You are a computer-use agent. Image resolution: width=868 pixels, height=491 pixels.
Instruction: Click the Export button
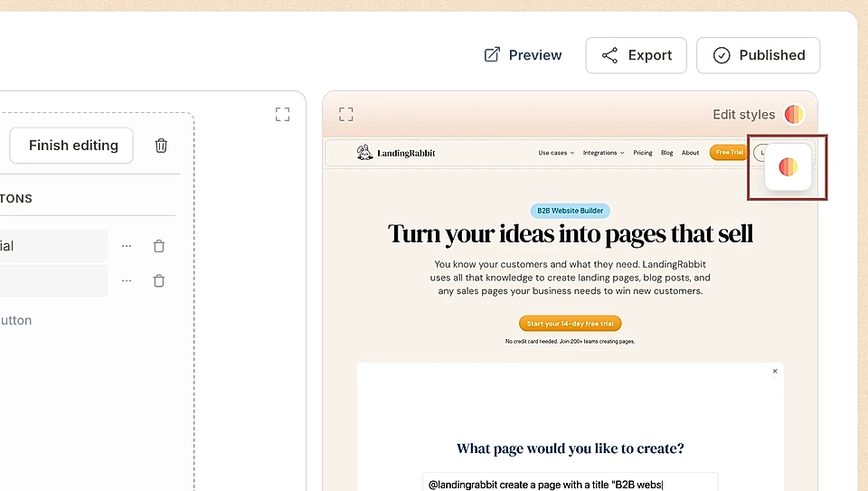[x=636, y=55]
